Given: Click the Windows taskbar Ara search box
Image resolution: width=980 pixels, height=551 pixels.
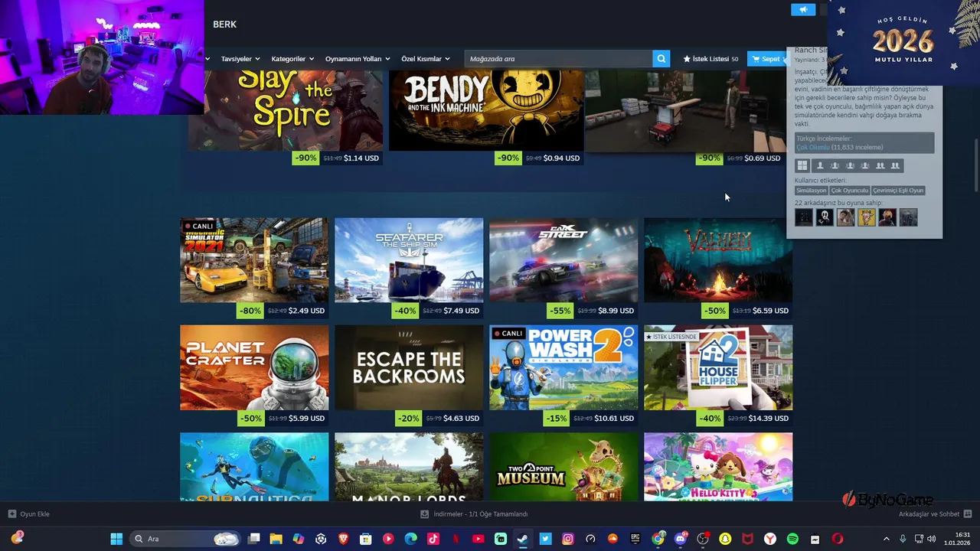Looking at the screenshot, I should (x=185, y=539).
